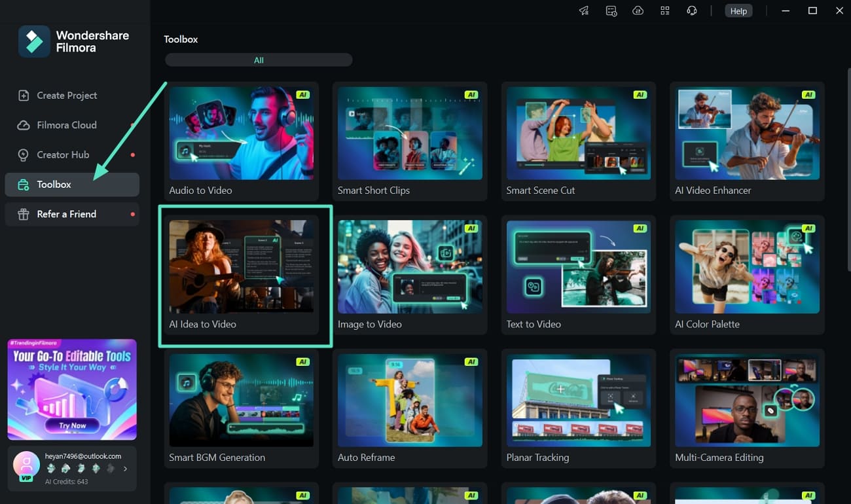This screenshot has width=851, height=504.
Task: Open the task list icon in title bar
Action: [611, 11]
